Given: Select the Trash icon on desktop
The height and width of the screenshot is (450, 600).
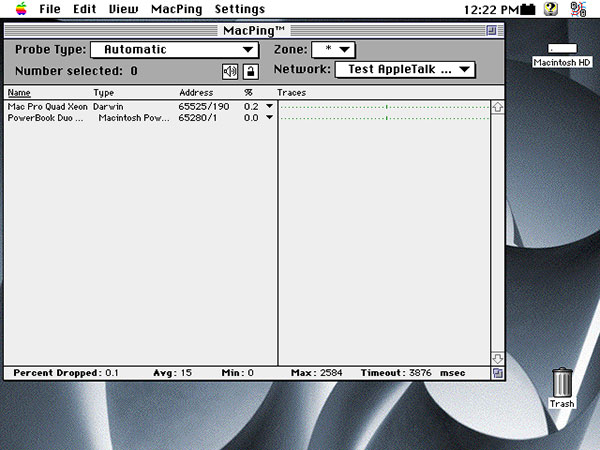Looking at the screenshot, I should pos(562,383).
